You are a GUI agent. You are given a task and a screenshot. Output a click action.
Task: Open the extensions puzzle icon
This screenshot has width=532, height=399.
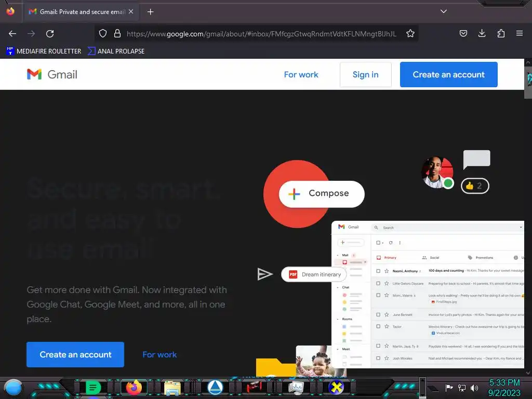click(501, 33)
